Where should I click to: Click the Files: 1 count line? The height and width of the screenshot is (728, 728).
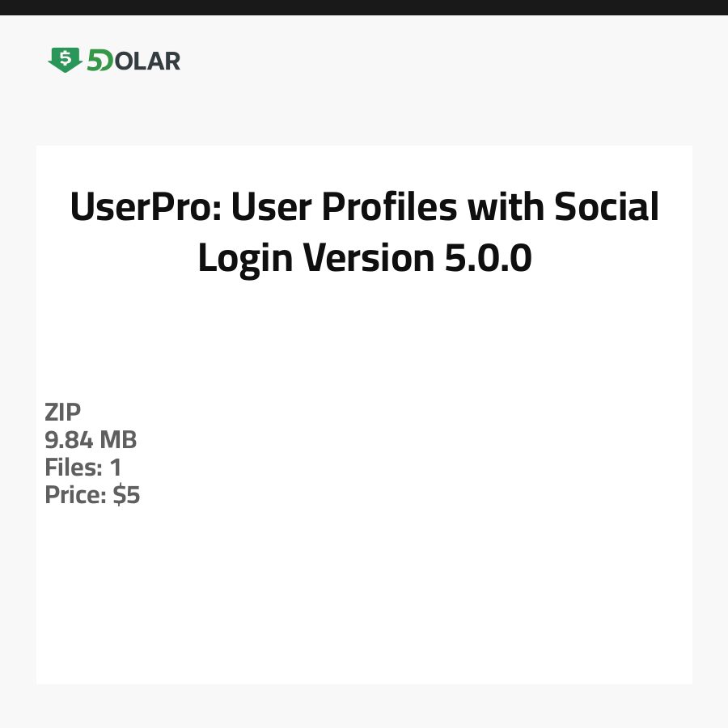click(x=83, y=468)
